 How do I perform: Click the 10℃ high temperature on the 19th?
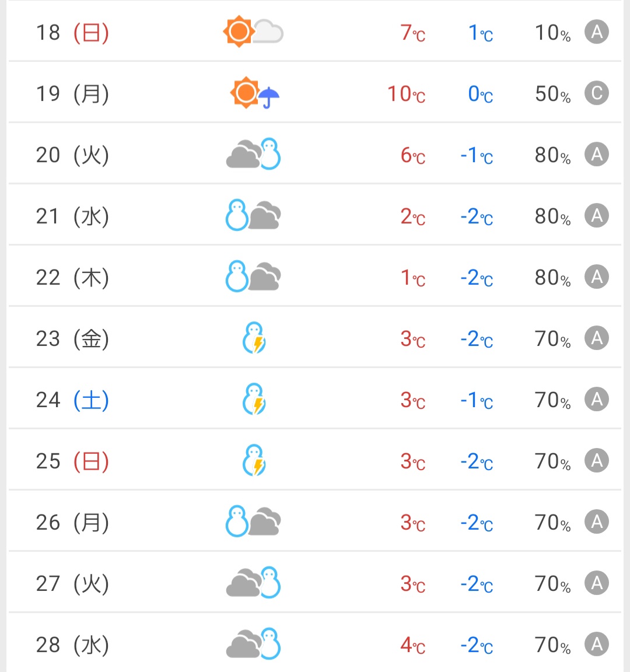click(x=407, y=94)
